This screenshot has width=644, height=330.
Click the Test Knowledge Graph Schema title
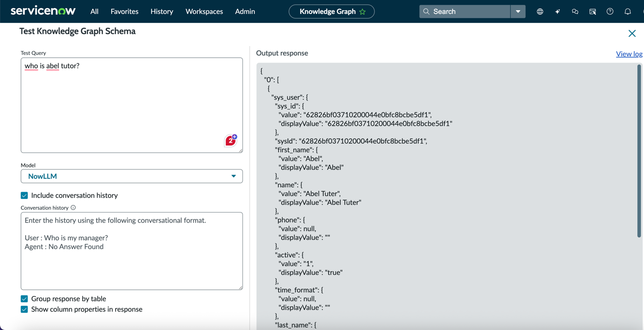(x=77, y=31)
